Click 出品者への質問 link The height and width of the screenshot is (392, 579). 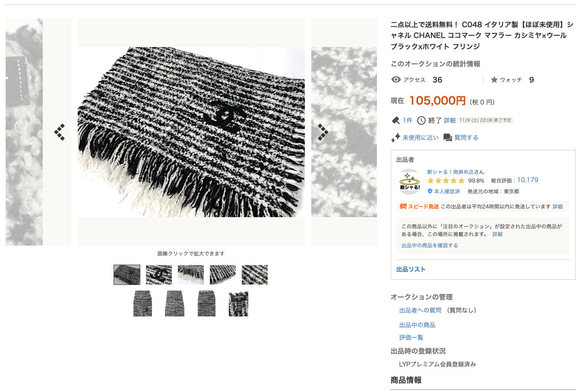click(420, 310)
